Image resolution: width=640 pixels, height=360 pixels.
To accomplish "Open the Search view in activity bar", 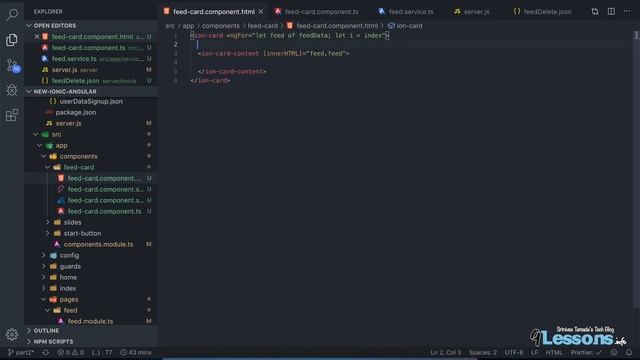I will (x=12, y=15).
